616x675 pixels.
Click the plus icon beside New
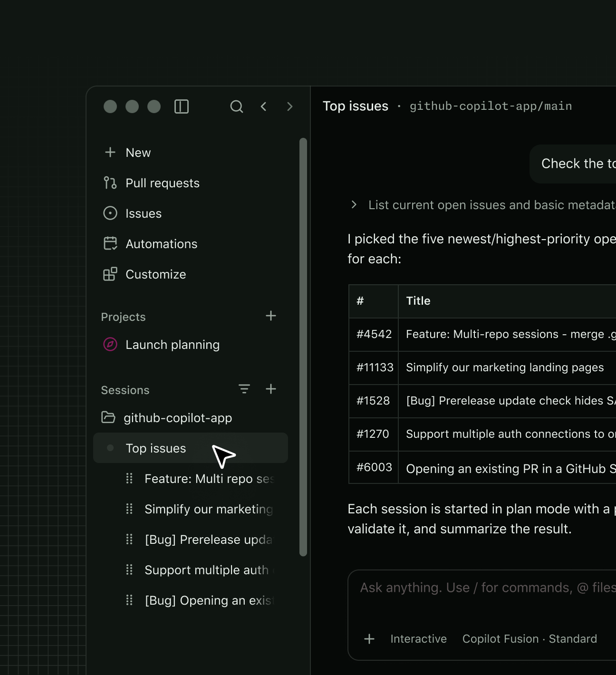[110, 152]
